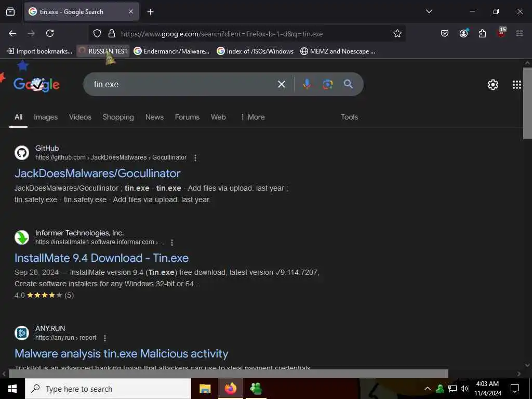The height and width of the screenshot is (399, 532).
Task: Open Import bookmarks bookmark
Action: coord(39,51)
